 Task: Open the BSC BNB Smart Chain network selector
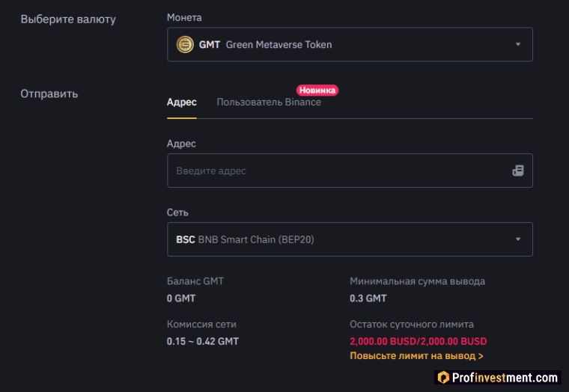pyautogui.click(x=350, y=239)
